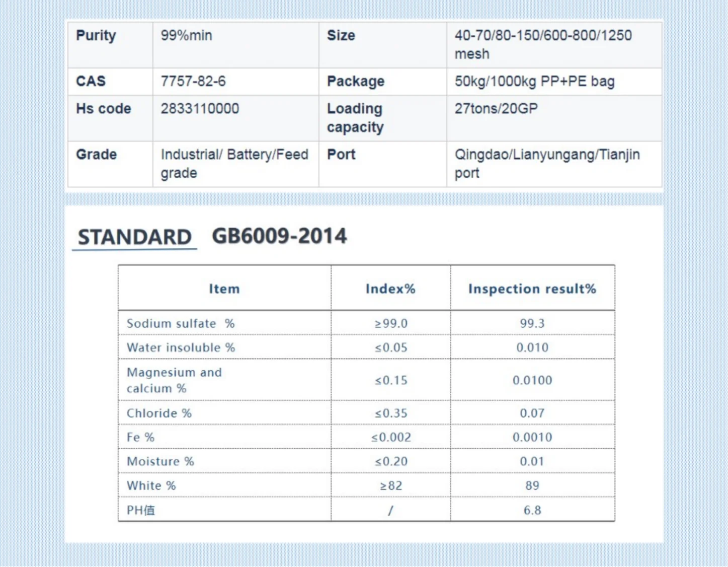Viewport: 728px width, 567px height.
Task: Click the '40-70/80-150/600-800/1250 mesh' size value
Action: (543, 44)
